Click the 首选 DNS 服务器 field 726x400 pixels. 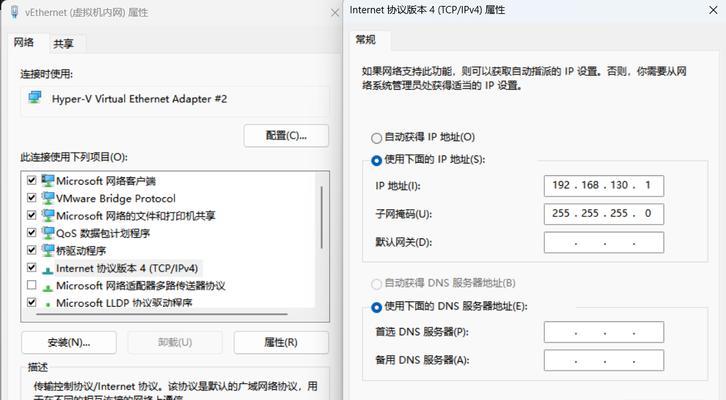click(x=604, y=332)
